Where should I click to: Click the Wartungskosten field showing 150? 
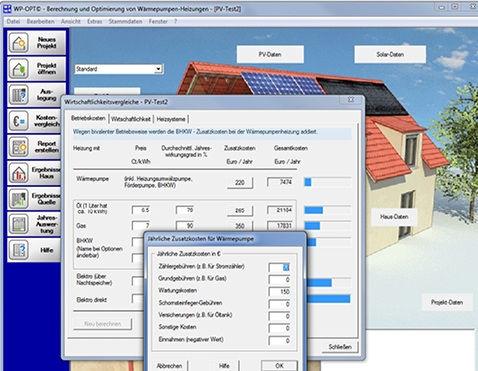tap(279, 292)
